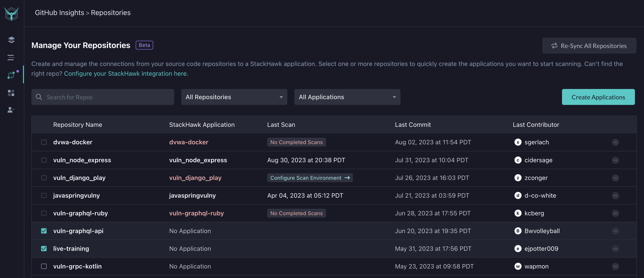644x278 pixels.
Task: Select the vuln_django_play repository checkbox
Action: 44,178
